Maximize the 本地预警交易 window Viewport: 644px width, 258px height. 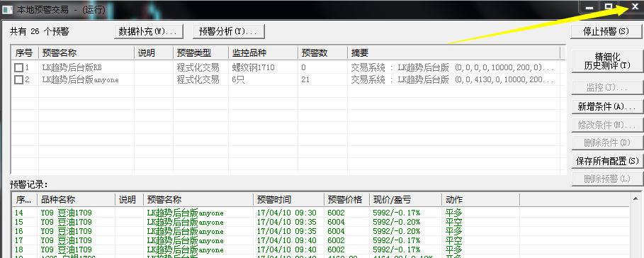point(609,8)
